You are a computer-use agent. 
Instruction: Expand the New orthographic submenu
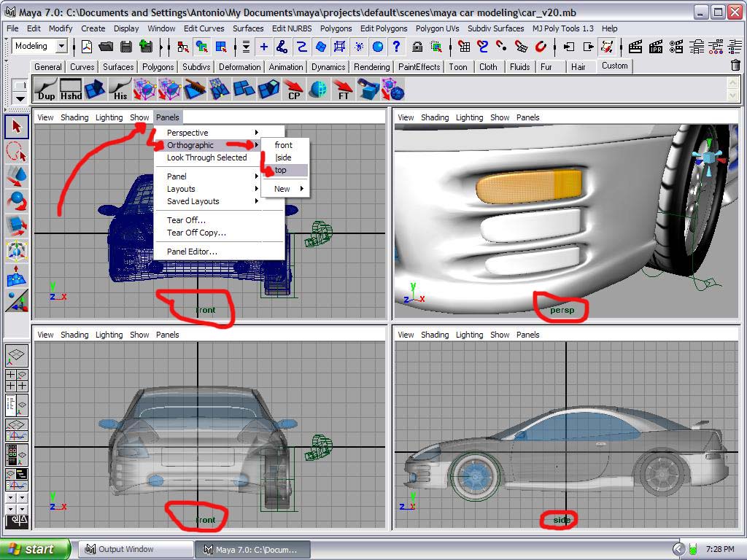285,189
